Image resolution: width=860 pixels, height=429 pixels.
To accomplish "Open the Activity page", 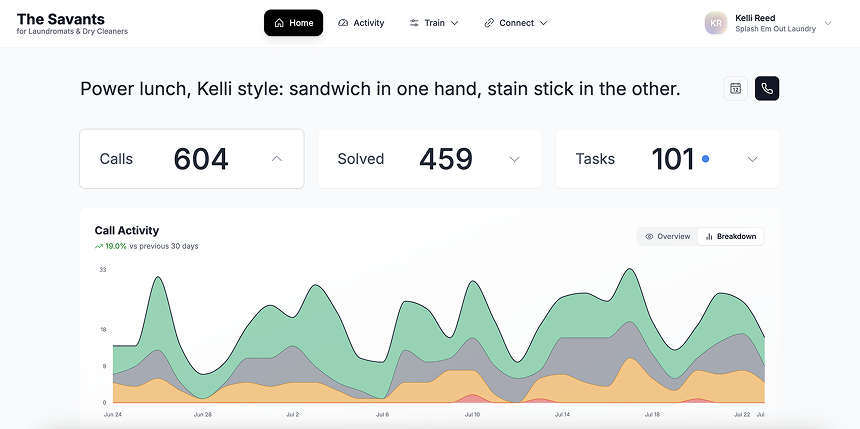I will coord(361,23).
